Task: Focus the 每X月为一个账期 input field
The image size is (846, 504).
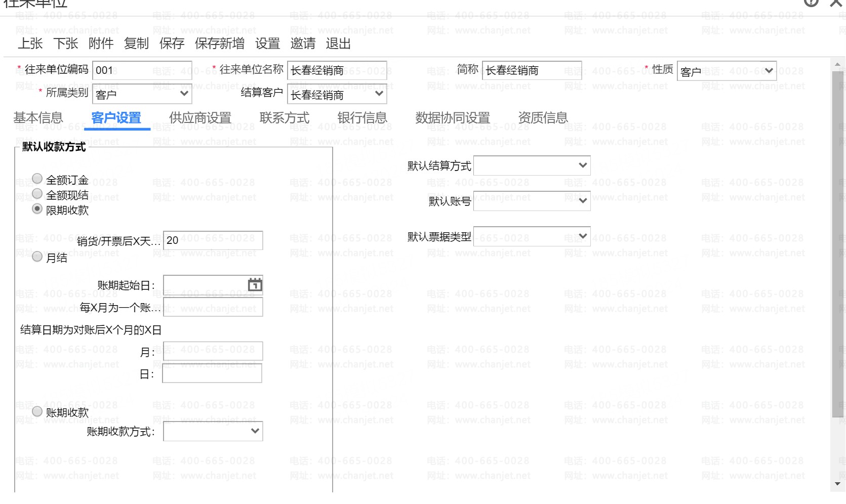Action: point(213,307)
